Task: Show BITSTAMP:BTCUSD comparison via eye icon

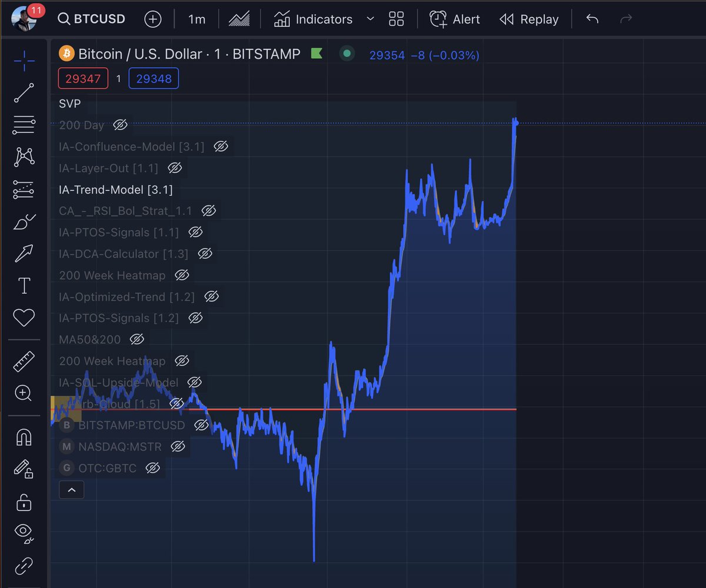Action: click(x=201, y=425)
